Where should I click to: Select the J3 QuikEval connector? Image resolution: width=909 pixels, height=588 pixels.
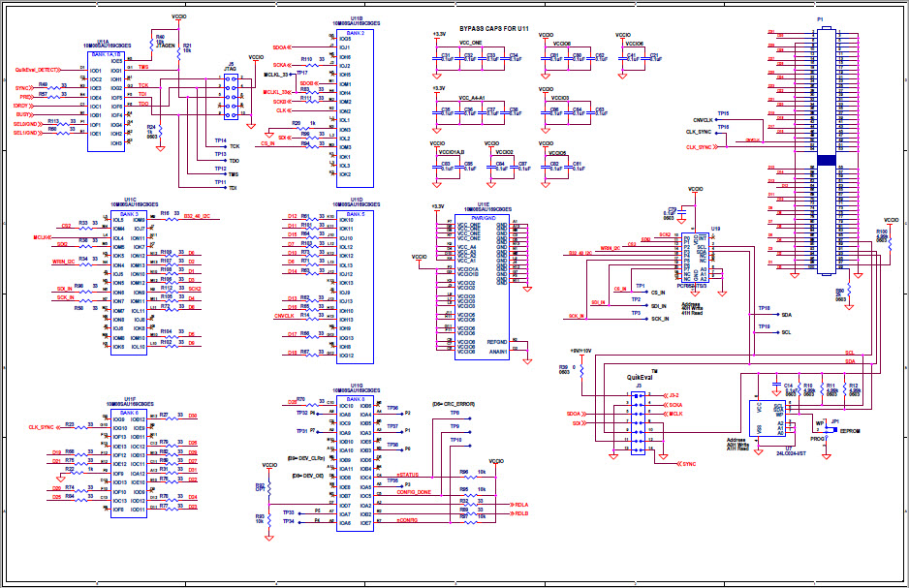[x=637, y=419]
